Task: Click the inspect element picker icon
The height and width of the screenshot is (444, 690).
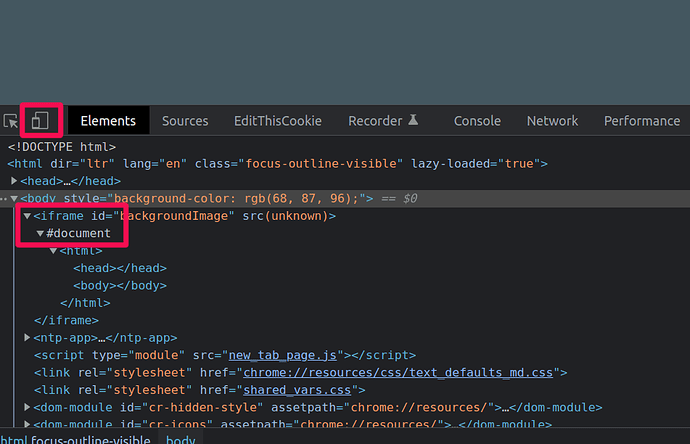Action: click(11, 121)
